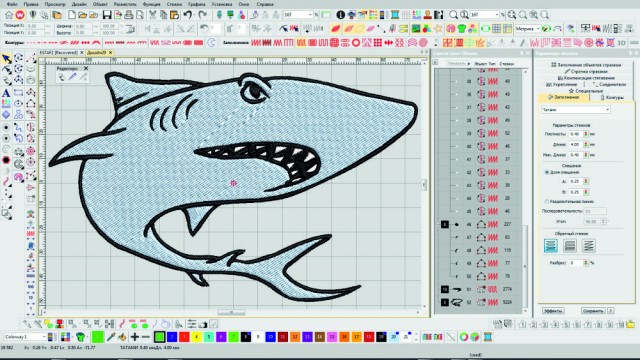640x360 pixels.
Task: Open the Заполнение tab in object properties
Action: click(x=564, y=98)
